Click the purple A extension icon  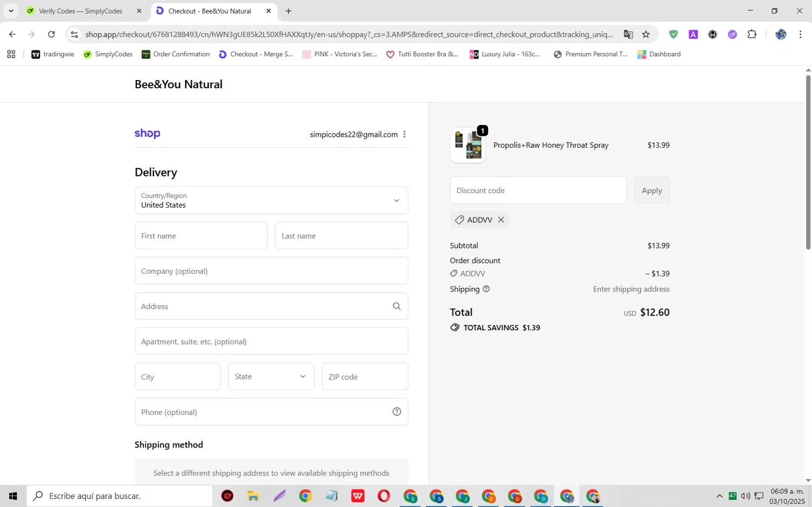(x=693, y=34)
